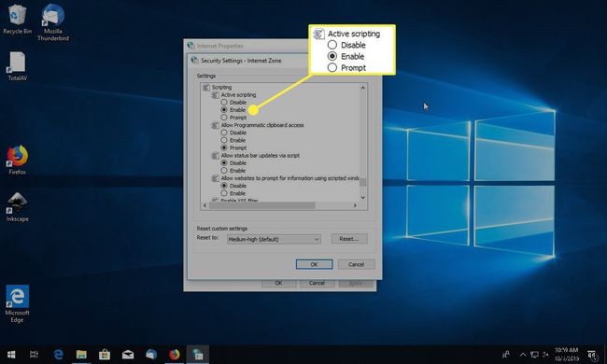Click the Internet Properties title bar
Image resolution: width=607 pixels, height=364 pixels.
[x=247, y=46]
